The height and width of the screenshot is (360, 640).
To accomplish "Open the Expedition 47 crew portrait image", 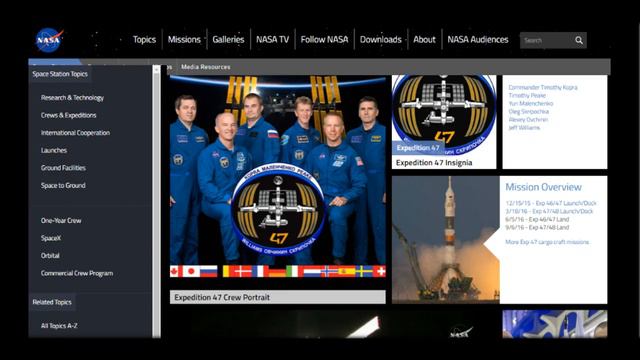I will click(x=278, y=176).
